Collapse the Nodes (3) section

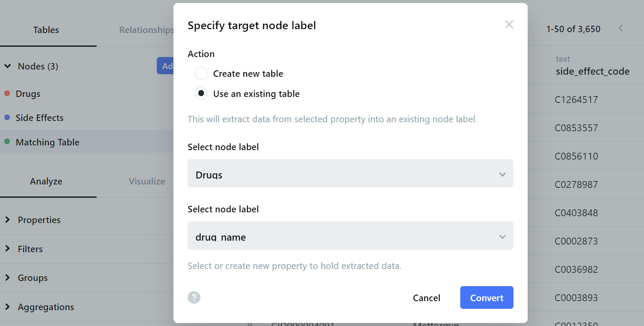pos(8,66)
